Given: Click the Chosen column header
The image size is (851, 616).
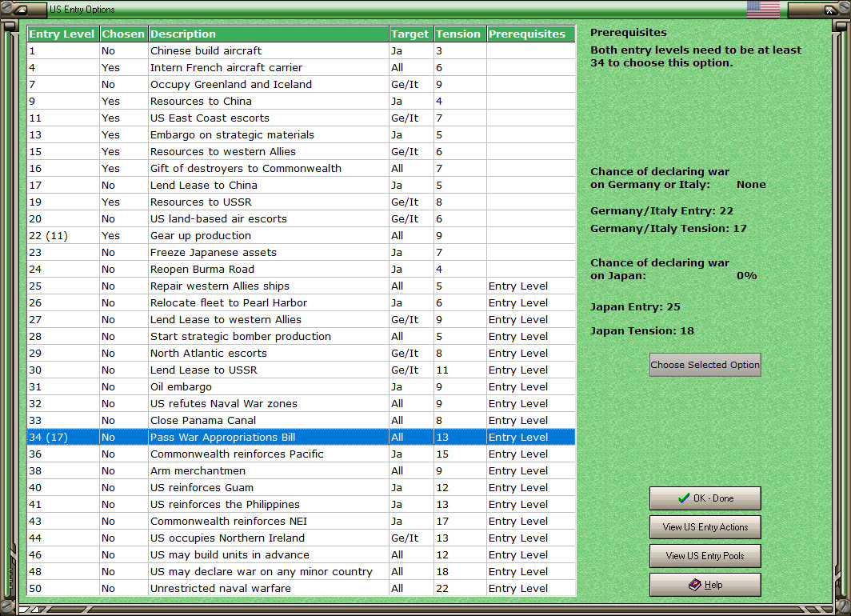Looking at the screenshot, I should 123,34.
